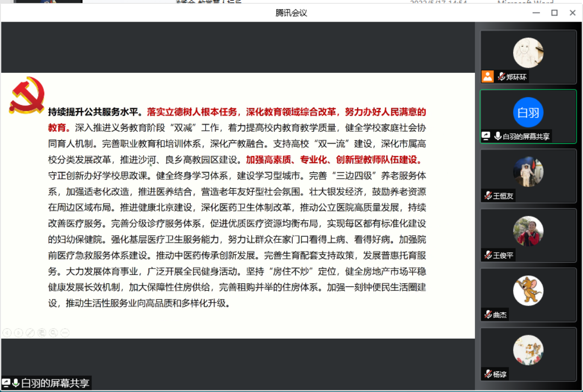Select 郑环环's sketch portrait avatar

[x=528, y=53]
